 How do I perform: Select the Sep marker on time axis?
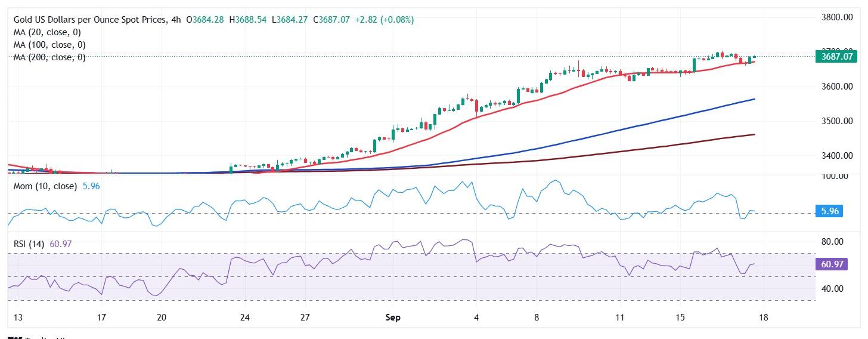(394, 318)
